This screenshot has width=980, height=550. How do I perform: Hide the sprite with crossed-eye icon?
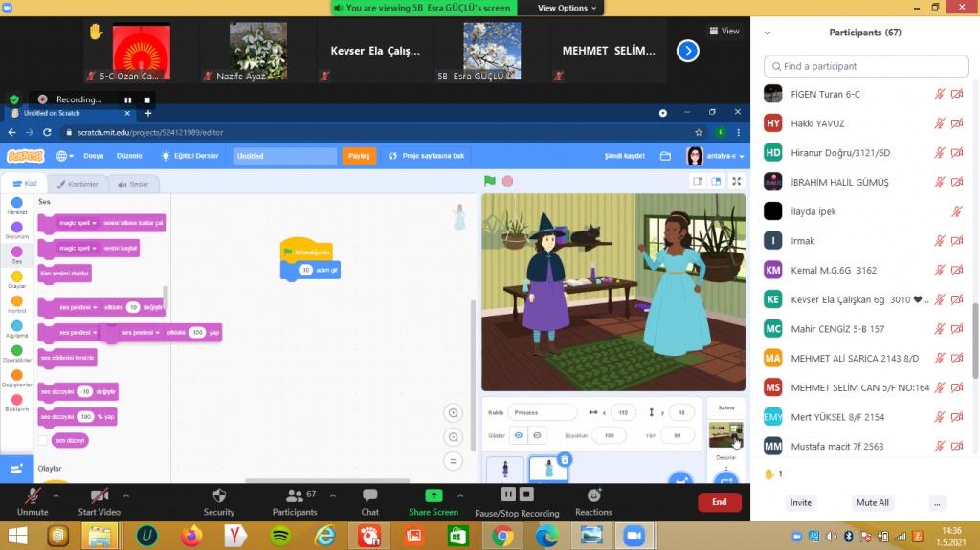pyautogui.click(x=537, y=435)
